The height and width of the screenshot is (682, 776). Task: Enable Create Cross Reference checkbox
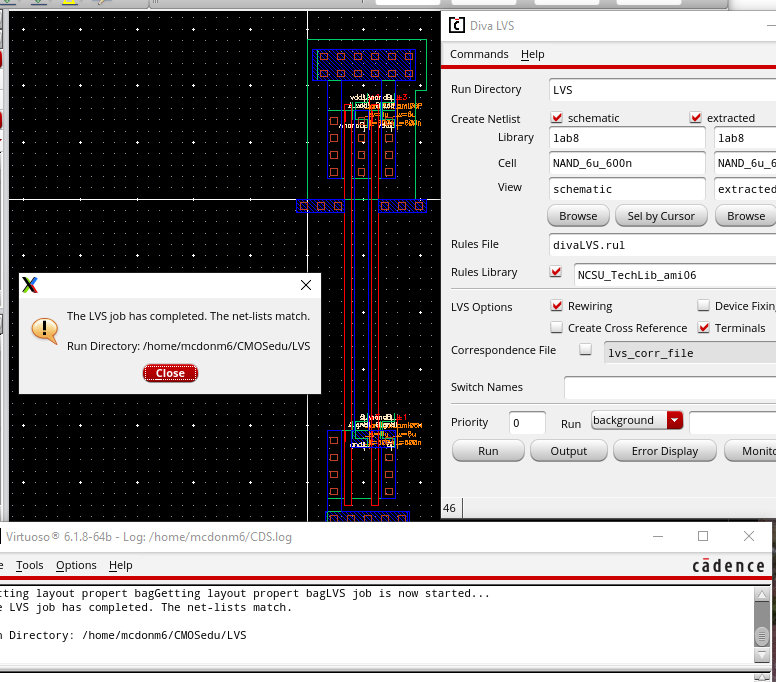[557, 328]
